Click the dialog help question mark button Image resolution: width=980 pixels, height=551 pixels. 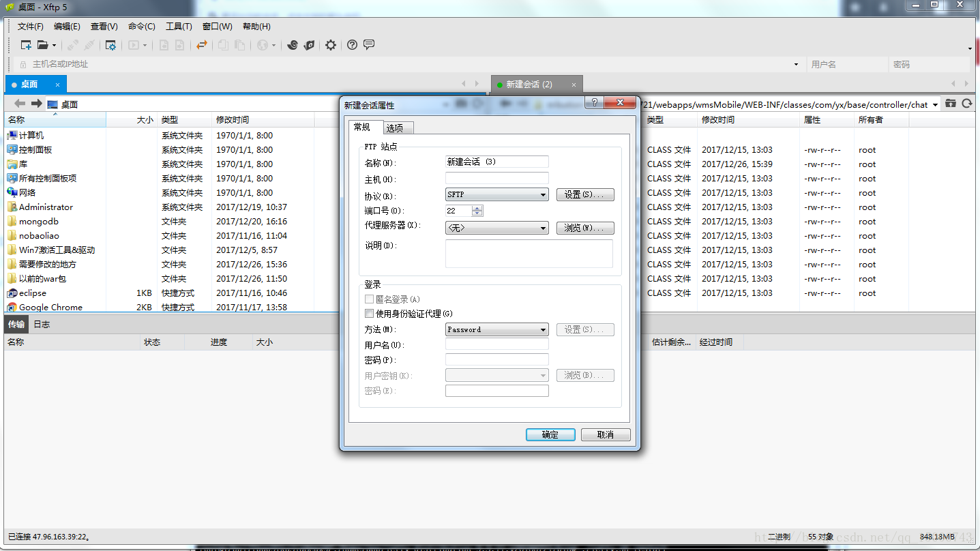click(595, 102)
